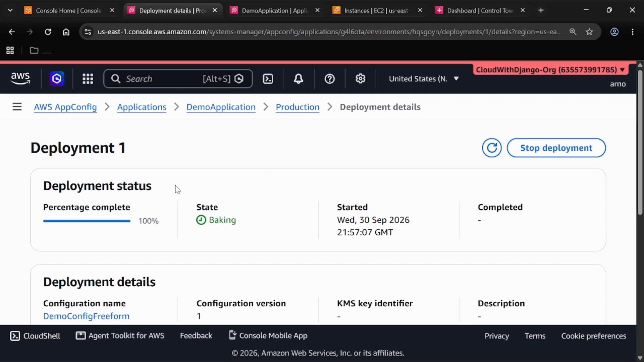Screen dimensions: 644x362
Task: Open the Amazon Q assistant icon
Action: (x=57, y=79)
